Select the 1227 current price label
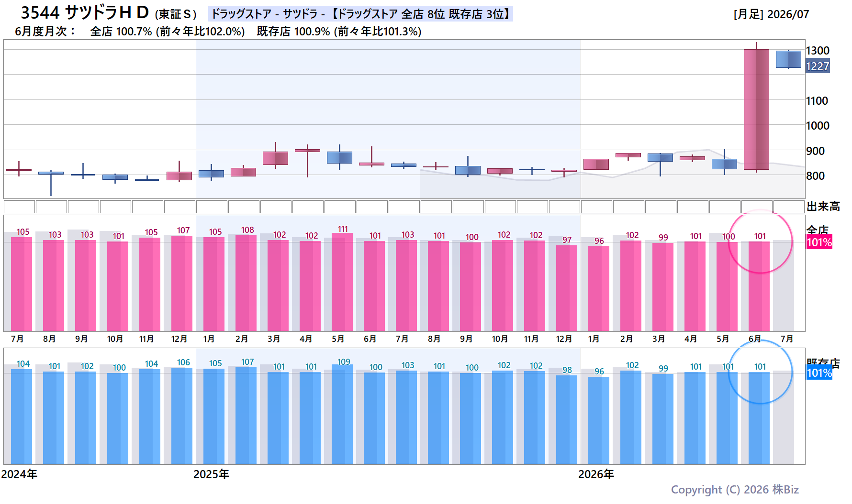852x504 pixels. (818, 66)
